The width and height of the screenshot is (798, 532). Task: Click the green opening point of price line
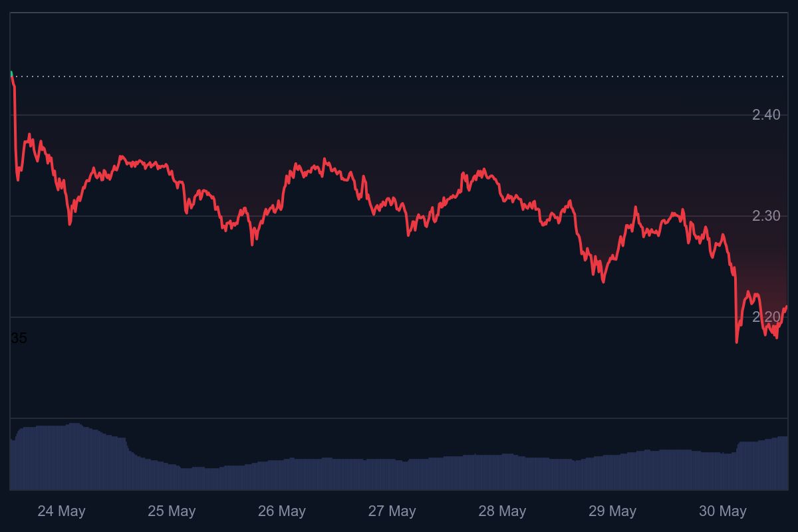[x=11, y=73]
